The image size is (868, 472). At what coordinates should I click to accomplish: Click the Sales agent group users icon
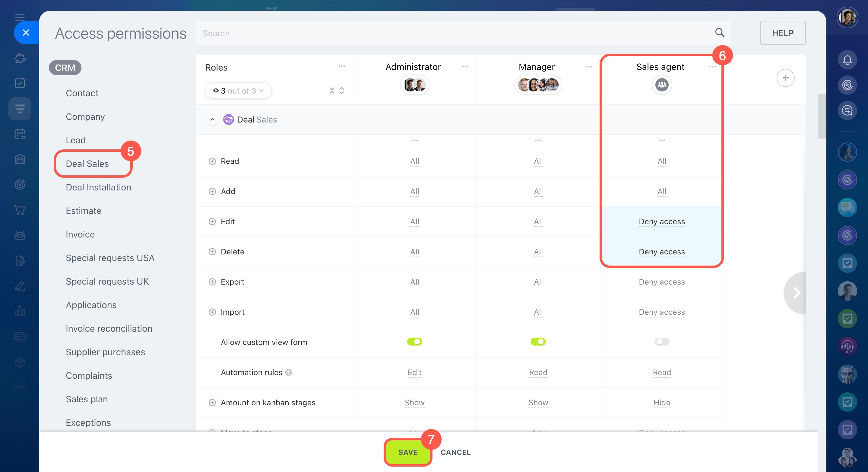661,85
